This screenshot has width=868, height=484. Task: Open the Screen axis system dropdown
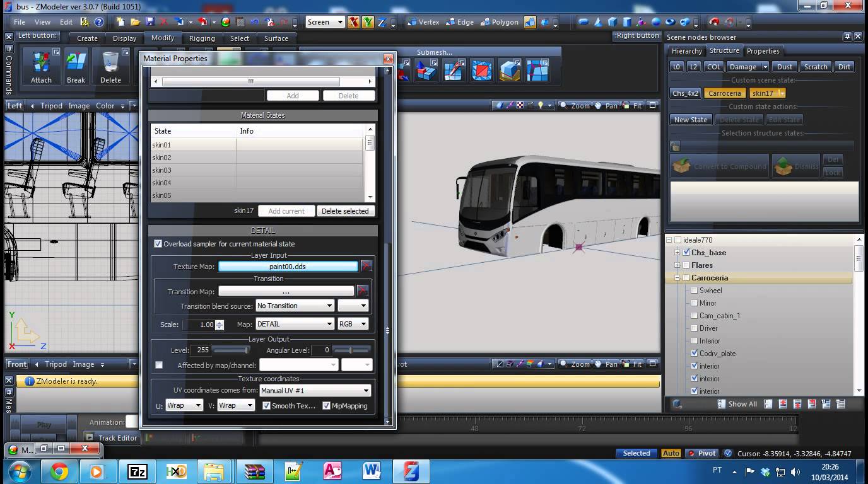tap(325, 22)
